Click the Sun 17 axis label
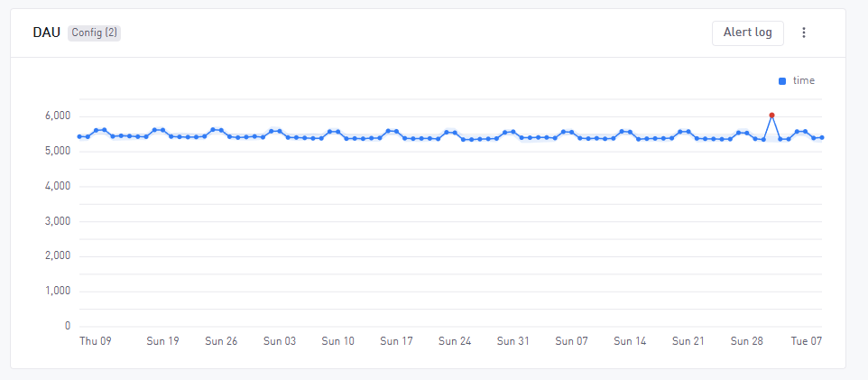The height and width of the screenshot is (380, 868). click(x=396, y=341)
